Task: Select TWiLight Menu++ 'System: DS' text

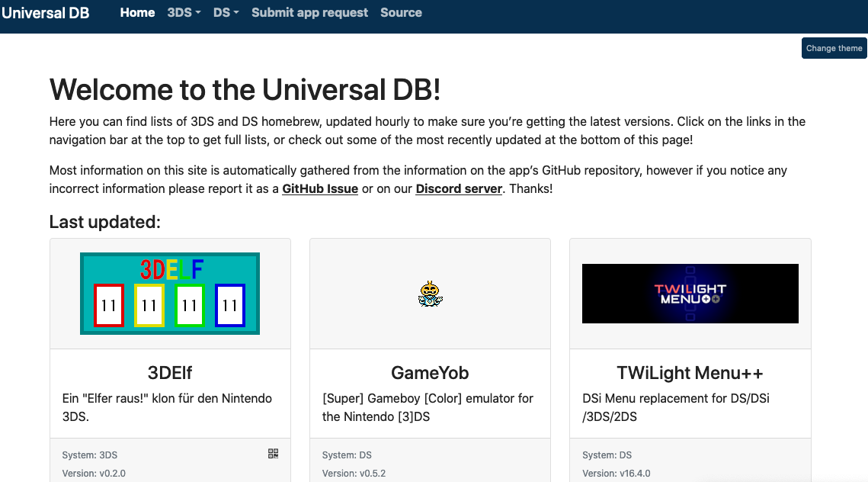Action: pyautogui.click(x=607, y=455)
